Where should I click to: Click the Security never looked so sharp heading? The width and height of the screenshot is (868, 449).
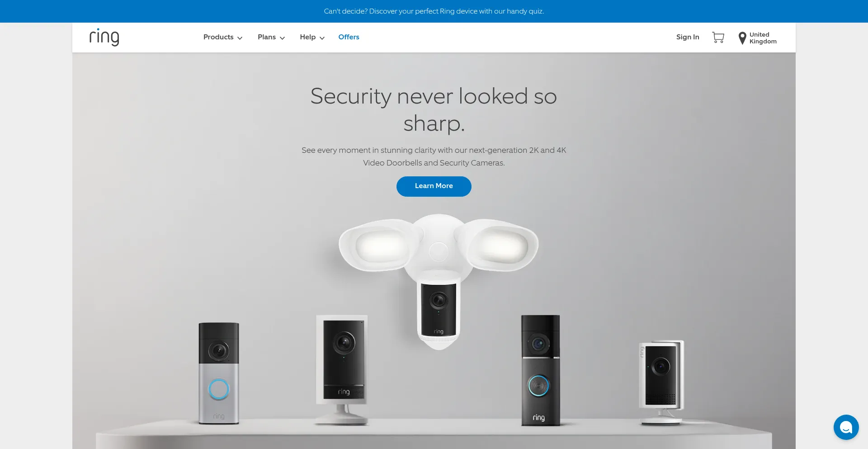point(434,109)
